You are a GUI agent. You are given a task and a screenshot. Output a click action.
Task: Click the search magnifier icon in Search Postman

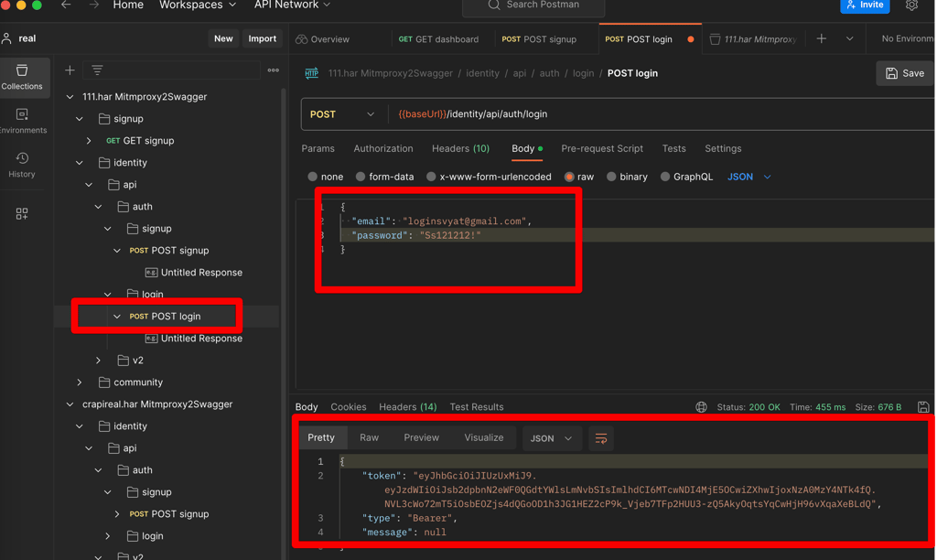point(493,5)
